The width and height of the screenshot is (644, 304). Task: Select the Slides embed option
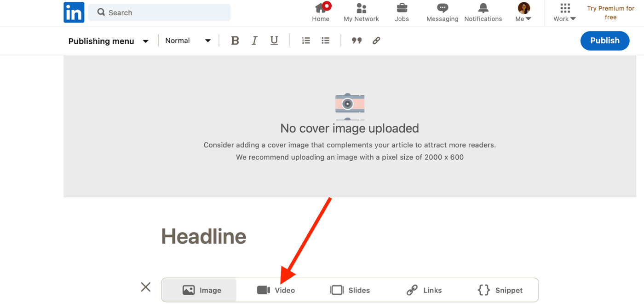(x=351, y=290)
